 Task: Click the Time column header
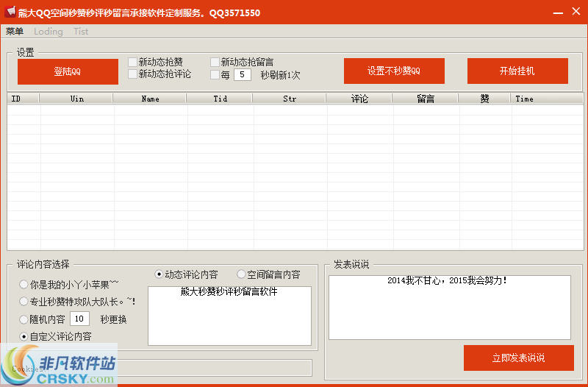point(547,99)
